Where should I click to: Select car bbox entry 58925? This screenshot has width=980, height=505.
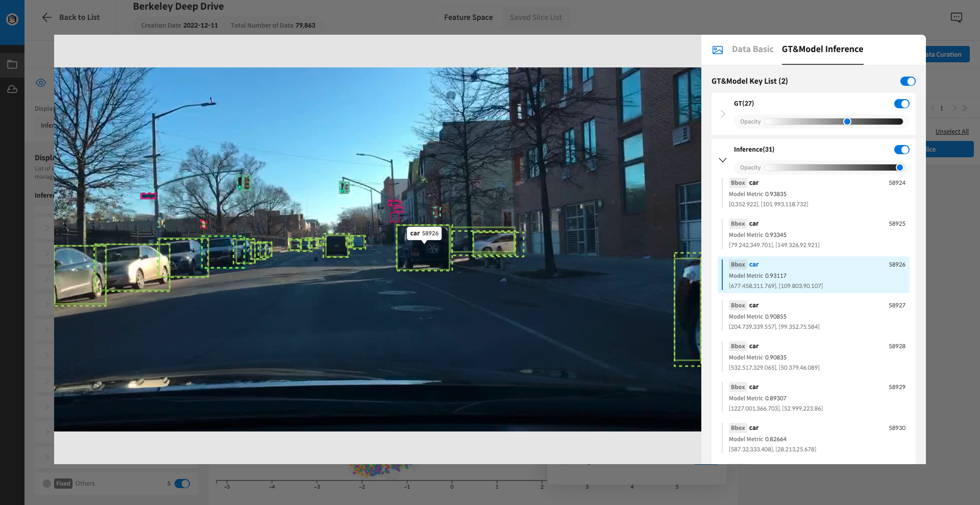pos(814,234)
